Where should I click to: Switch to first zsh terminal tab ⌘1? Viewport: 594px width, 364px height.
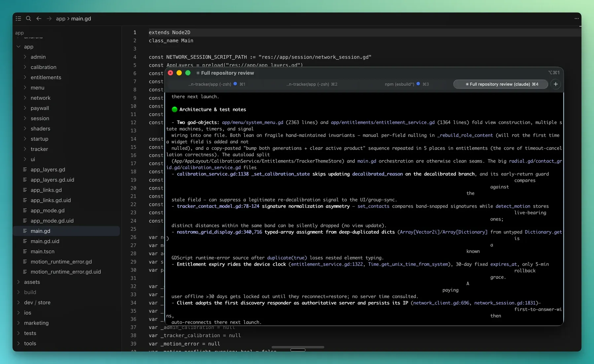click(x=217, y=84)
